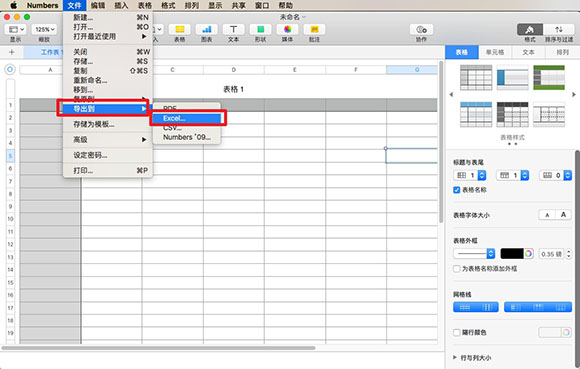Open the 格式 menu in menu bar

pos(168,5)
